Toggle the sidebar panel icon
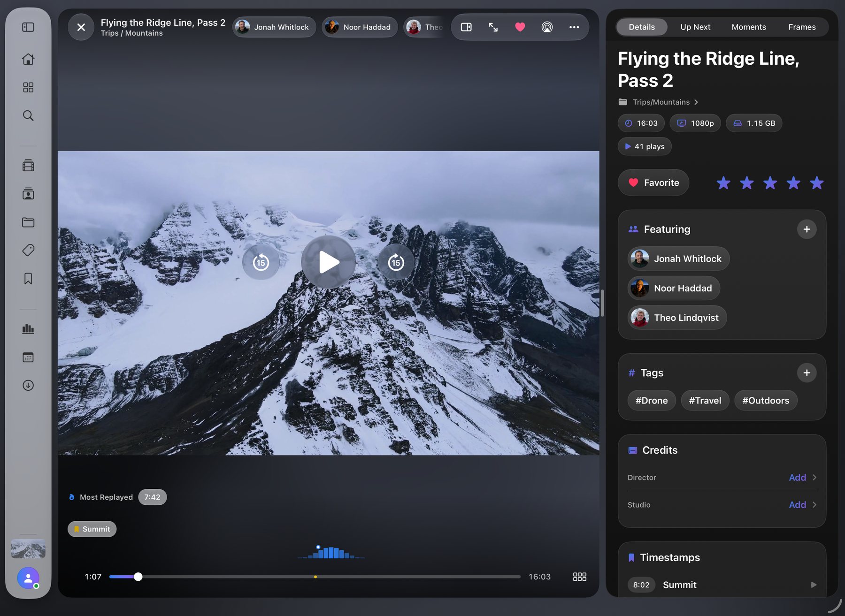 28,27
